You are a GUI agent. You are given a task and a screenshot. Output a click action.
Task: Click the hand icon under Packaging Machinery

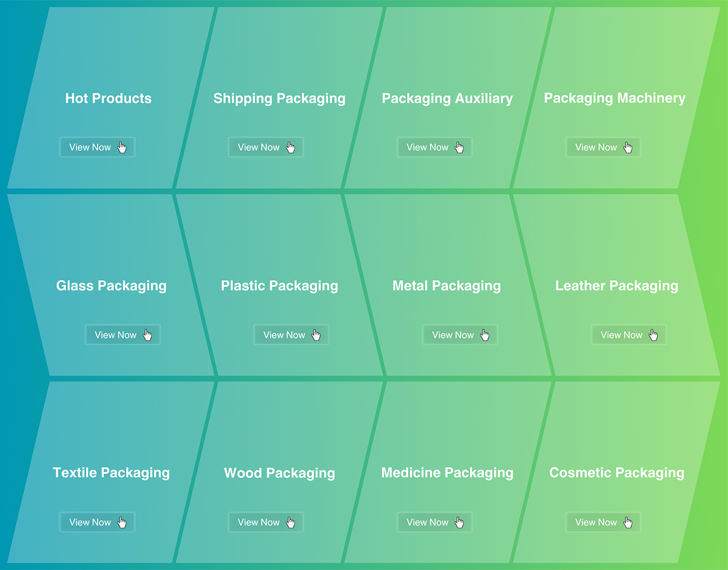628,147
